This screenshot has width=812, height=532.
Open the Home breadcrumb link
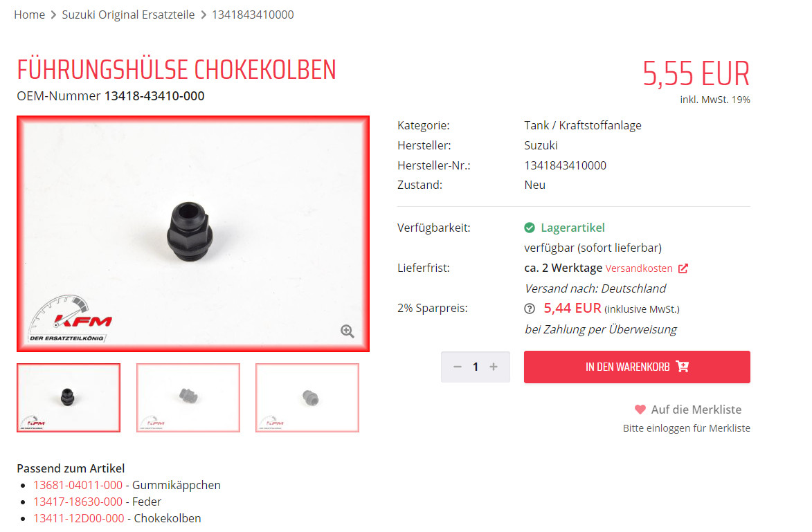pos(30,15)
